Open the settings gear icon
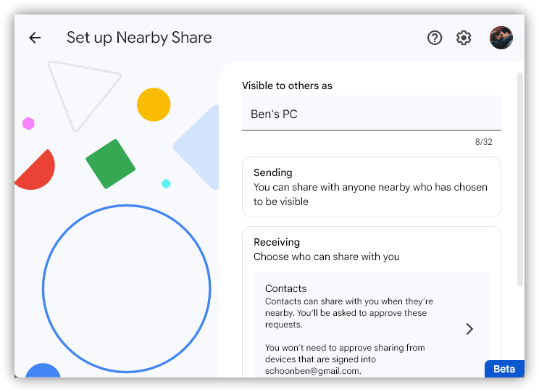The image size is (539, 392). tap(464, 38)
